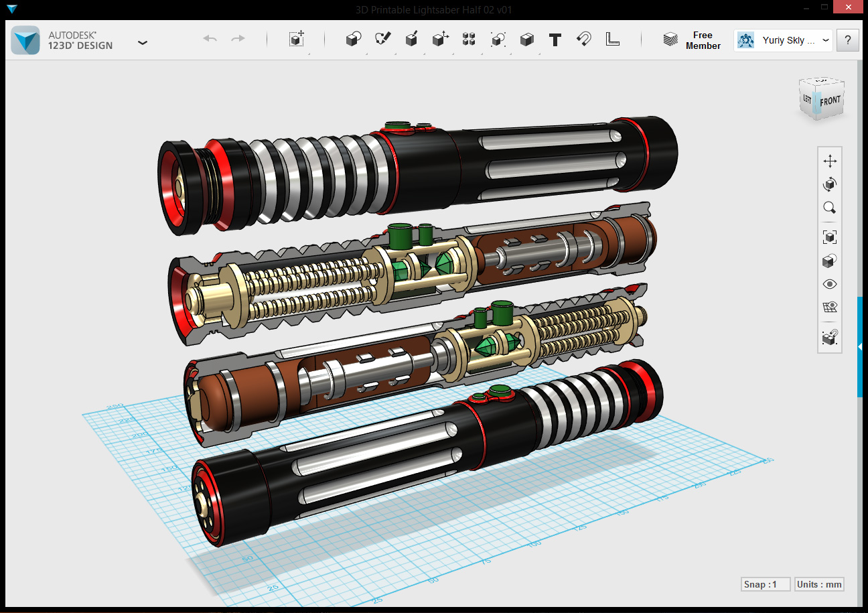
Task: Select the Pan navigation tool
Action: (x=830, y=161)
